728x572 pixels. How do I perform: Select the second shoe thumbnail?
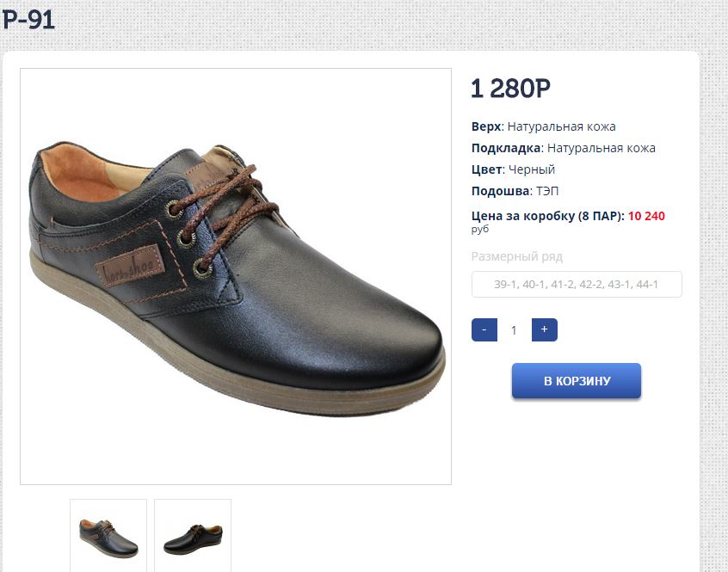coord(193,535)
